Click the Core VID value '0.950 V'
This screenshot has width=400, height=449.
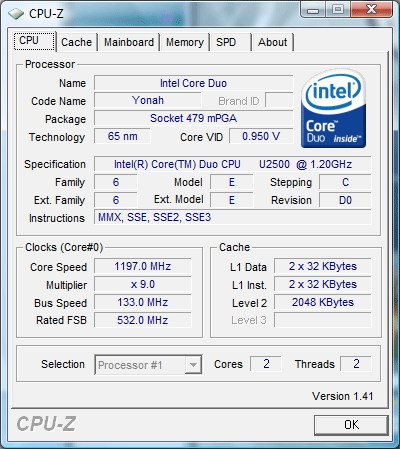[x=261, y=136]
